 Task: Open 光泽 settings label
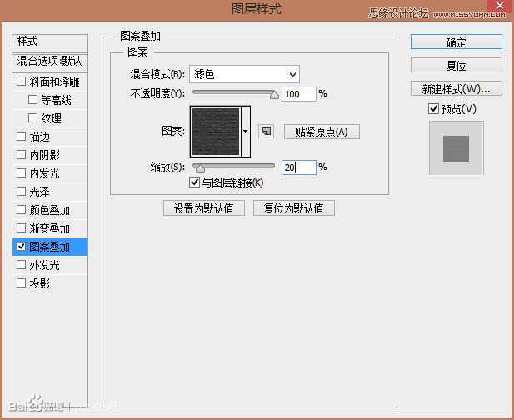40,192
